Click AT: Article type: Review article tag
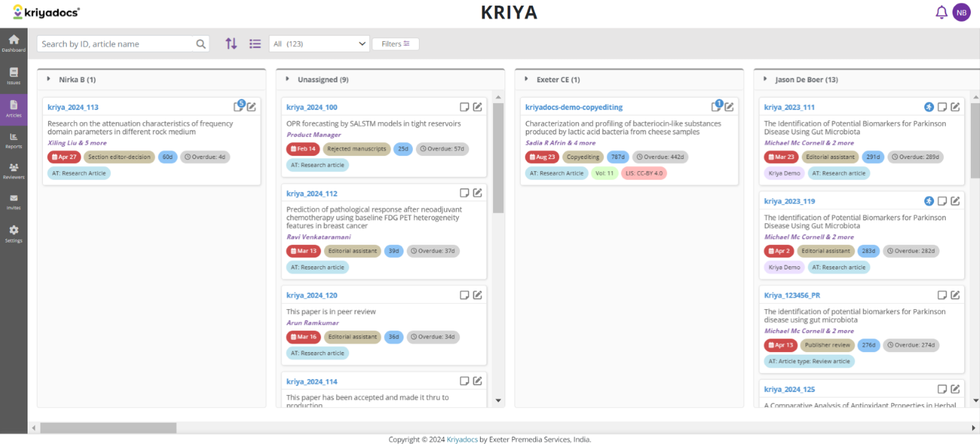This screenshot has width=980, height=444. (x=809, y=361)
